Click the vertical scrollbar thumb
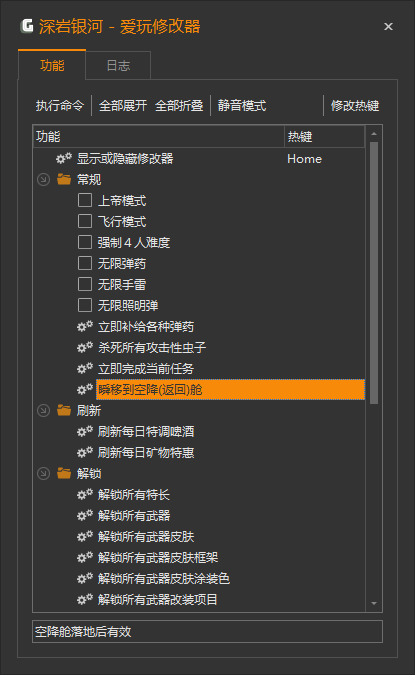415x675 pixels. 374,273
